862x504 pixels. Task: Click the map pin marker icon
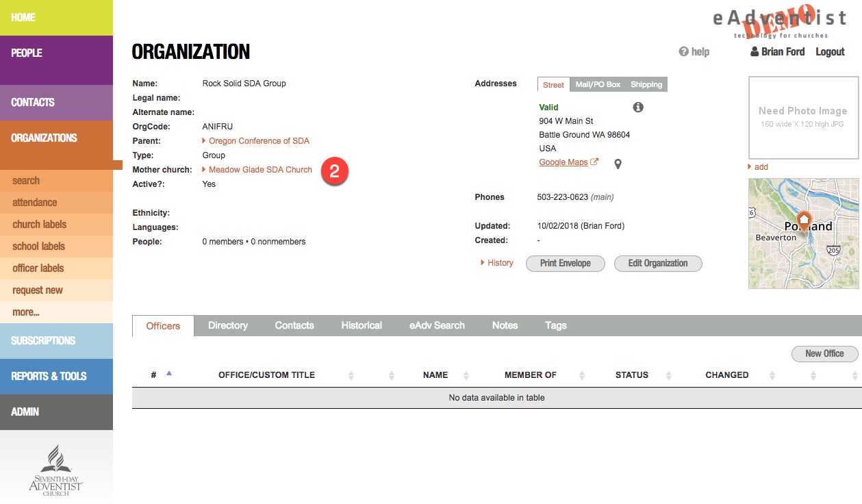618,164
